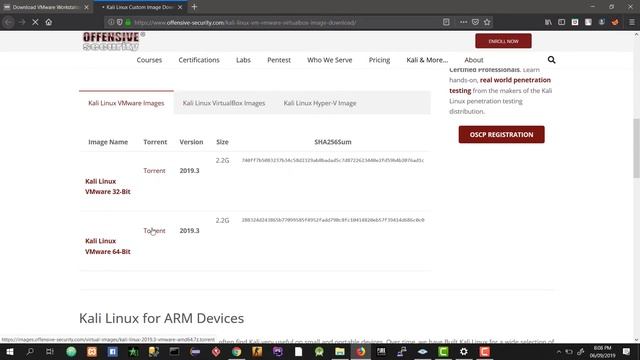This screenshot has width=640, height=360.
Task: Click the SHA256Sum hash of 32-Bit image
Action: click(333, 160)
